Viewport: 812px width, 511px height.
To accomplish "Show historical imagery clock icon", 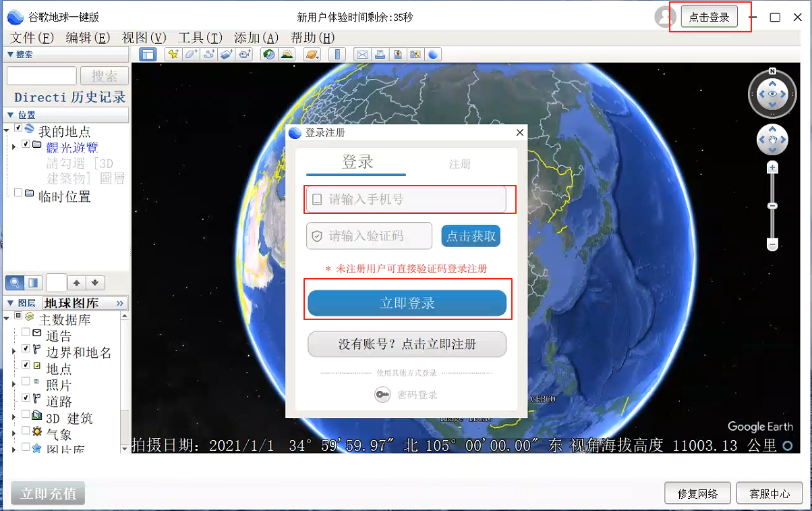I will [269, 54].
